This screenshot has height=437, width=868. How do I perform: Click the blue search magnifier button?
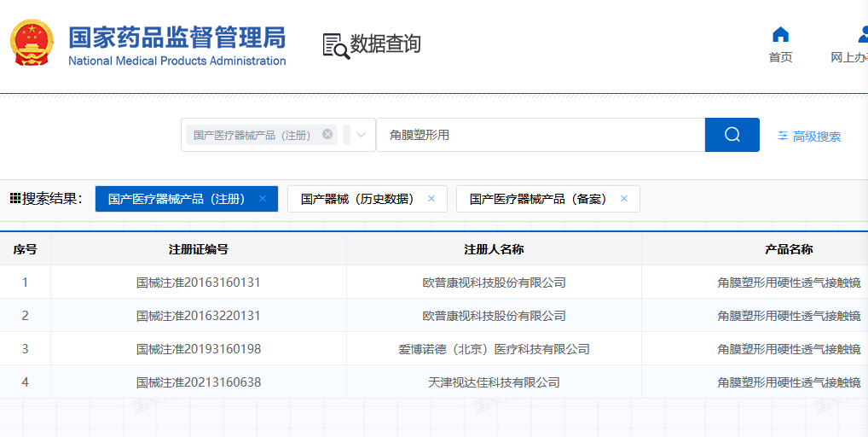732,135
